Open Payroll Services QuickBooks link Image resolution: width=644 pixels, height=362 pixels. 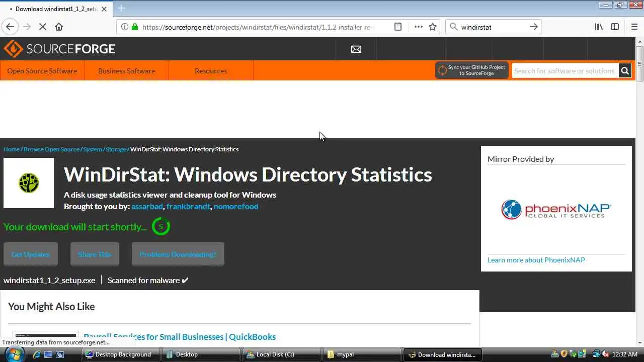[180, 337]
